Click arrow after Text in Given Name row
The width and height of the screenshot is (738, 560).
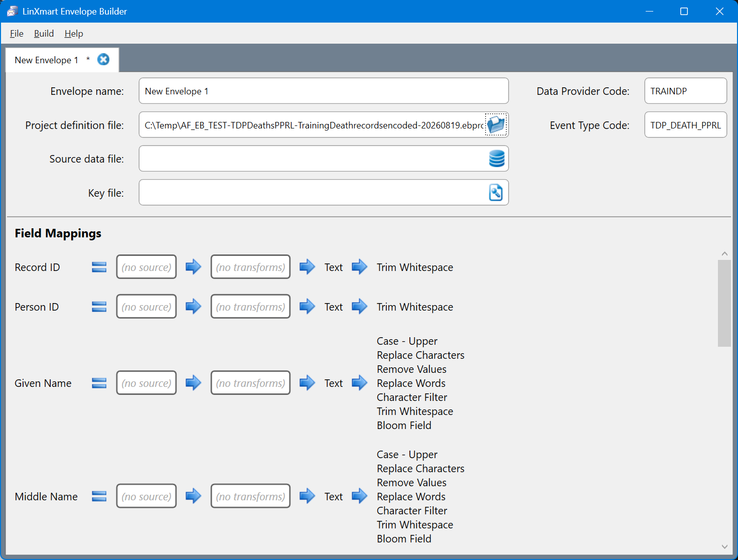[x=360, y=383]
